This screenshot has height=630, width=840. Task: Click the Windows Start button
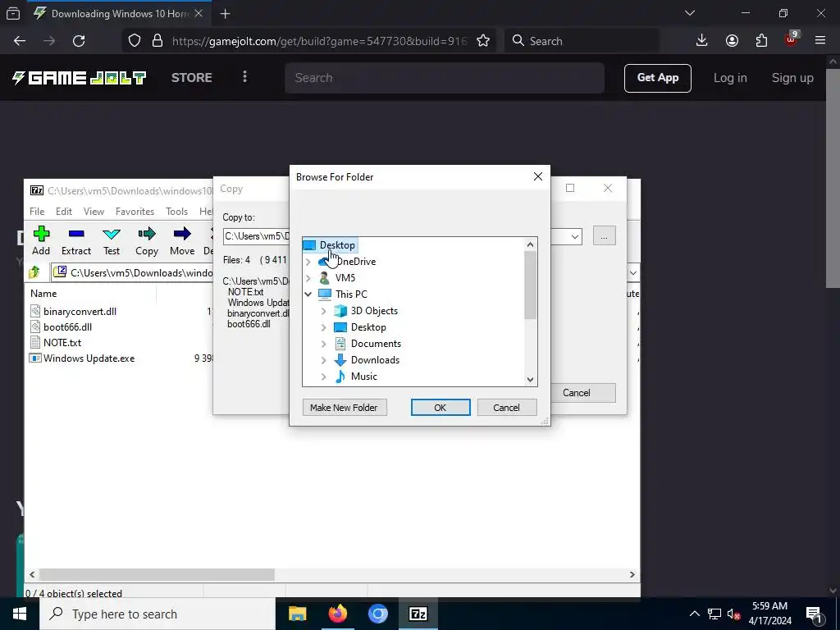point(20,614)
